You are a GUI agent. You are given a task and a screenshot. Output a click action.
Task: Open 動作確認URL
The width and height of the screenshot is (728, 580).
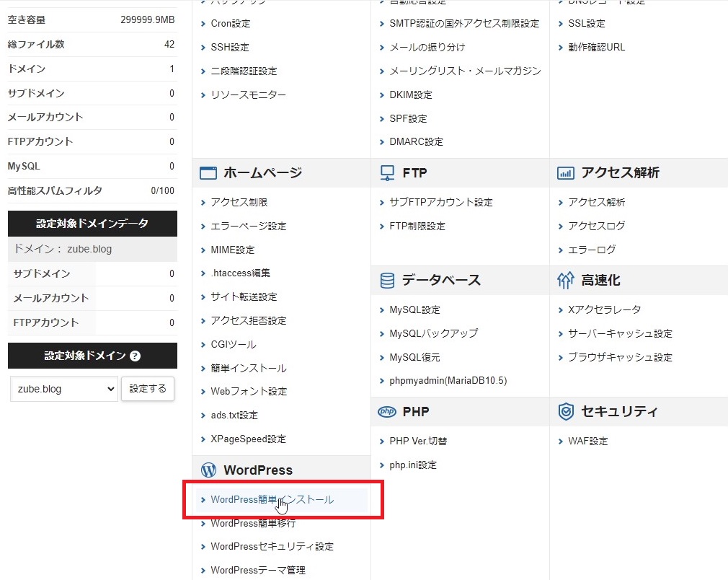click(597, 47)
